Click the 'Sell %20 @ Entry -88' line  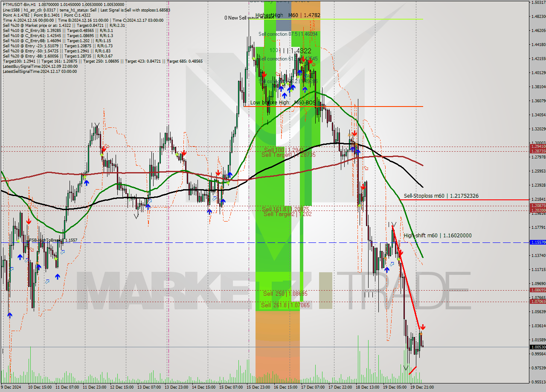pos(58,56)
